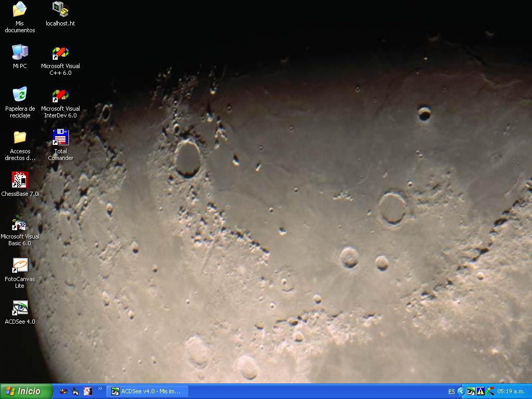
Task: Select the Microsoft Visual Basic 6.0 shortcut
Action: tap(20, 223)
